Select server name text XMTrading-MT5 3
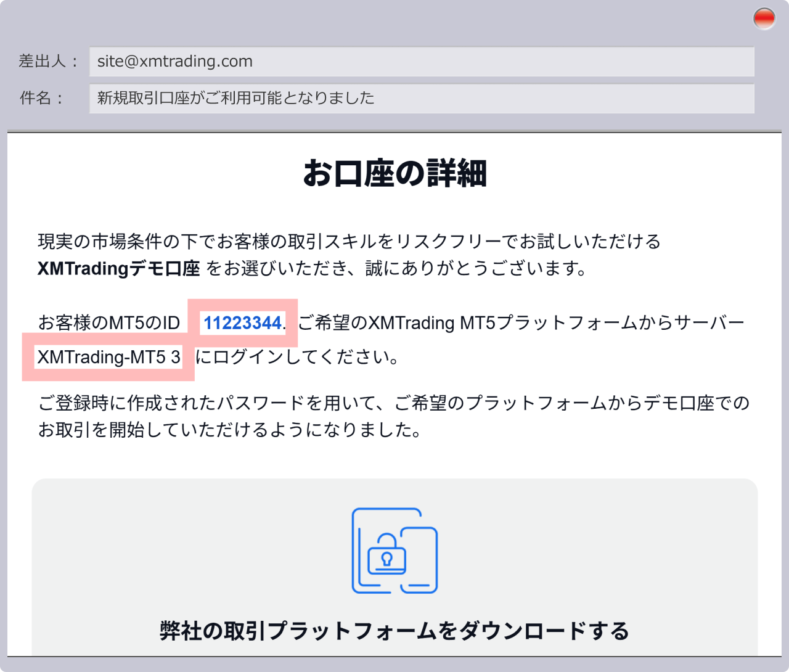The width and height of the screenshot is (789, 672). point(109,357)
